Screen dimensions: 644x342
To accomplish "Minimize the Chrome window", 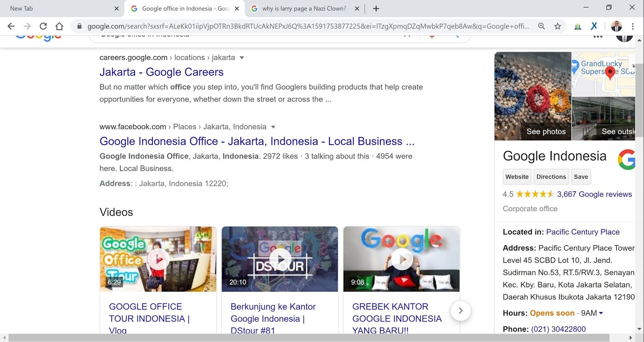I will point(586,7).
